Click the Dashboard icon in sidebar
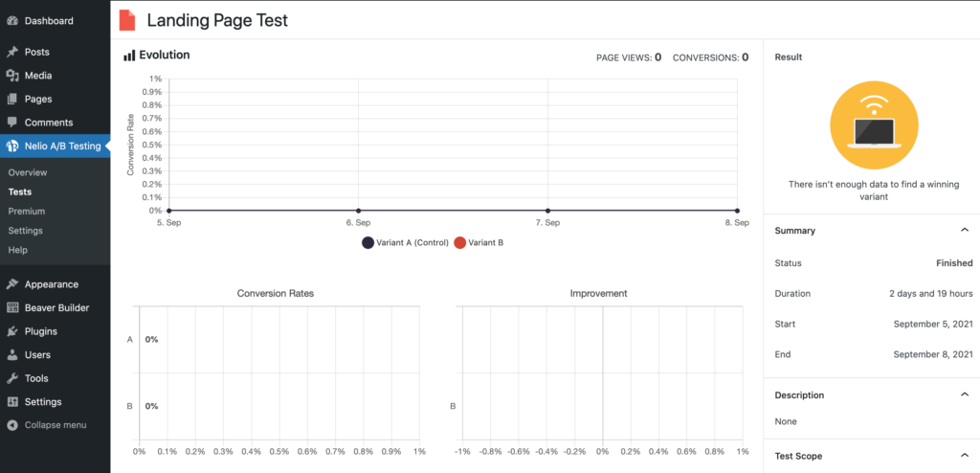Screen dimensions: 980x473 click(x=11, y=20)
